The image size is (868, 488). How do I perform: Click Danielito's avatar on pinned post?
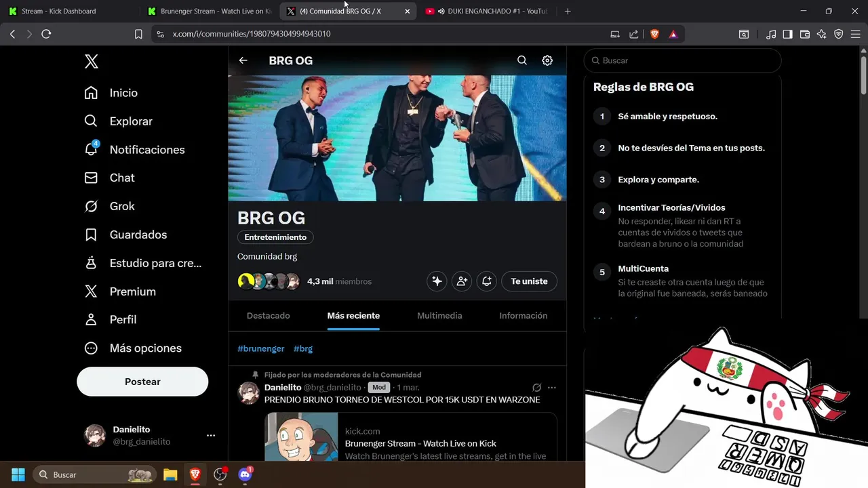[x=249, y=393]
